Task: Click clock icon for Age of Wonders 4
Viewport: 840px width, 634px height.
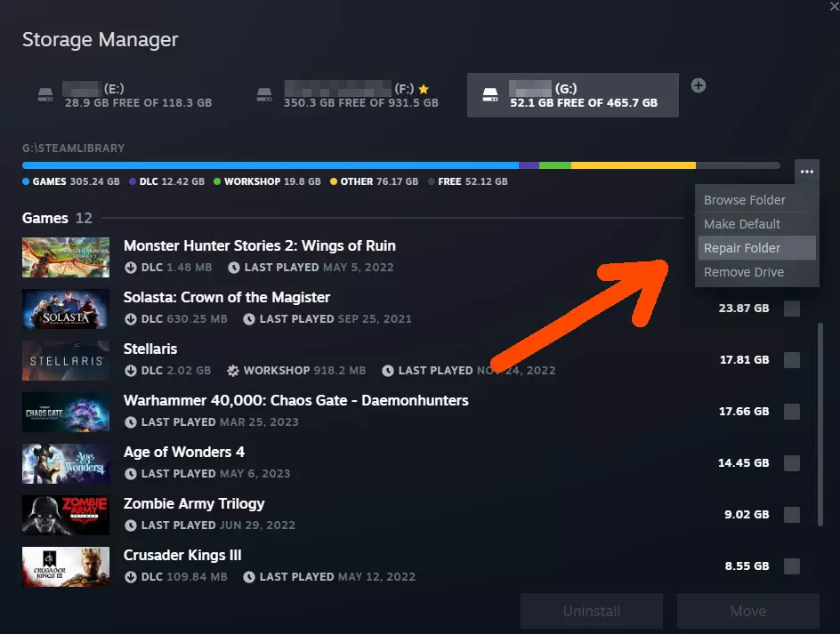Action: pos(131,474)
